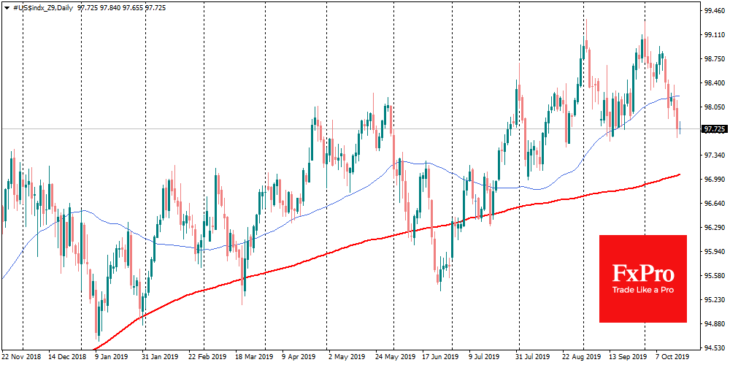Click the FxPro logo watermark
The image size is (730, 365).
(x=643, y=278)
